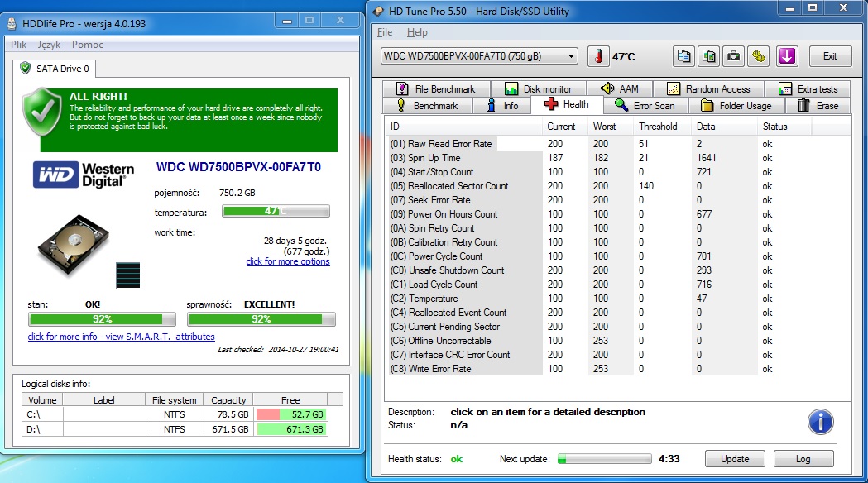Click the stan 92% health bar
Viewport: 868px width, 483px height.
[102, 319]
